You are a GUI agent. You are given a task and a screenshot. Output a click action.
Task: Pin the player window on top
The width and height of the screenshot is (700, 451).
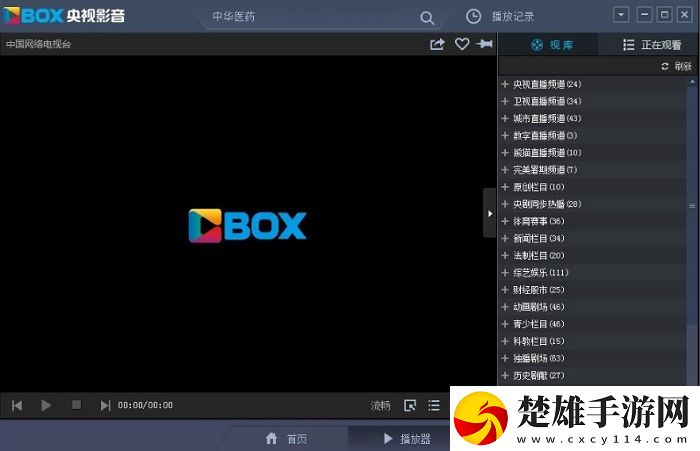(484, 44)
